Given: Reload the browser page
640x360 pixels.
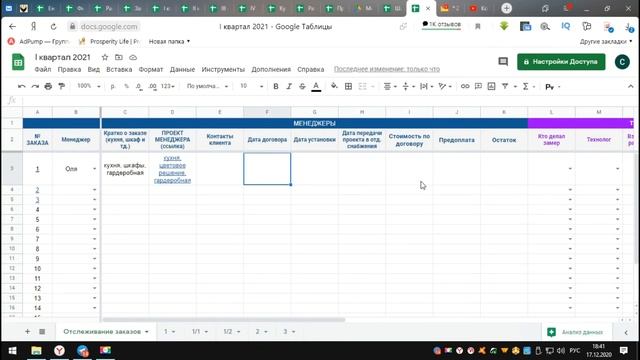Looking at the screenshot, I should pos(53,27).
